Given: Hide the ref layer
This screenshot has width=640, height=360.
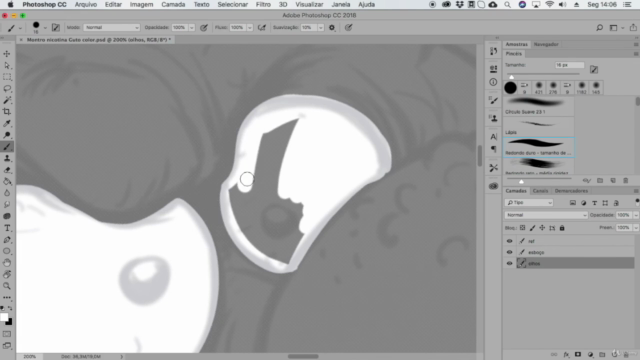Looking at the screenshot, I should coord(509,241).
